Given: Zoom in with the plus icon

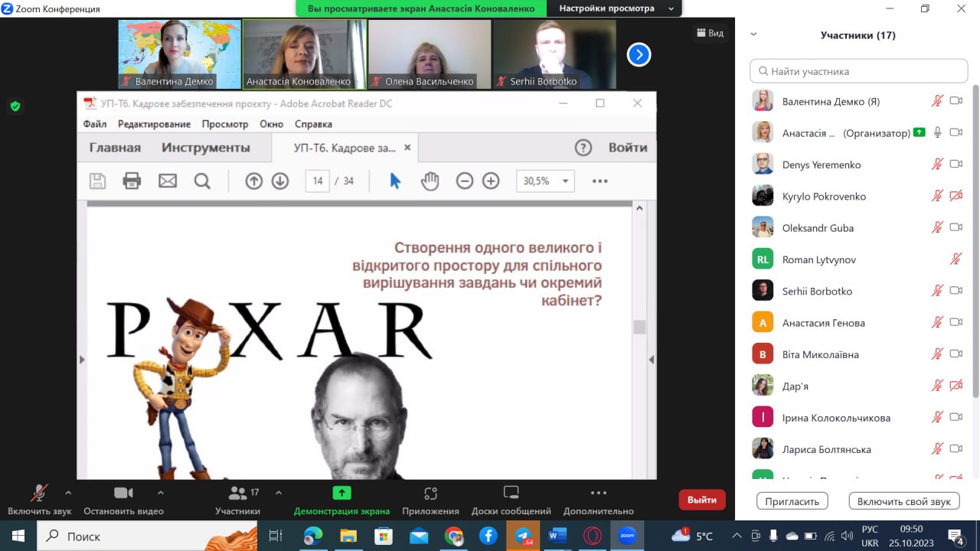Looking at the screenshot, I should tap(491, 181).
